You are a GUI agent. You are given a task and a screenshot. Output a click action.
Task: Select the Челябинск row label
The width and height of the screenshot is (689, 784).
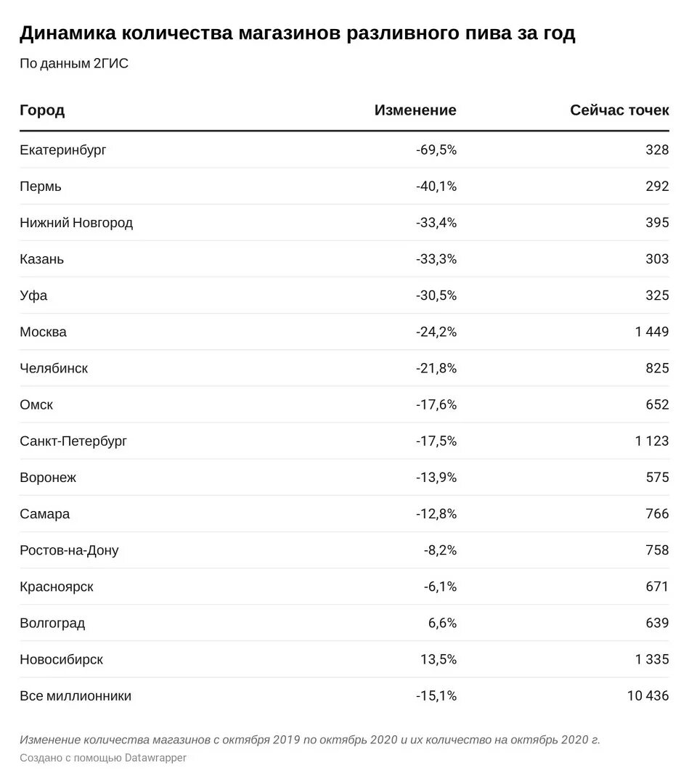[54, 369]
